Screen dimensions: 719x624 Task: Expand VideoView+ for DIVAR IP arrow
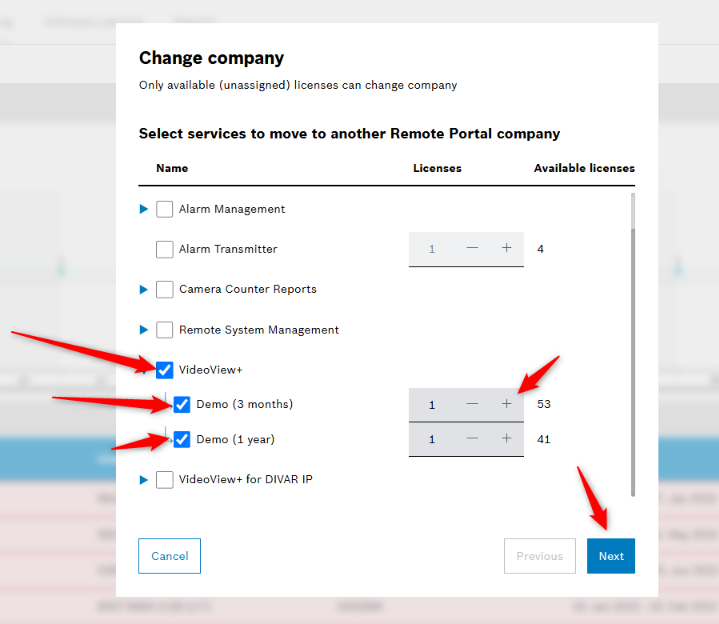[x=144, y=479]
